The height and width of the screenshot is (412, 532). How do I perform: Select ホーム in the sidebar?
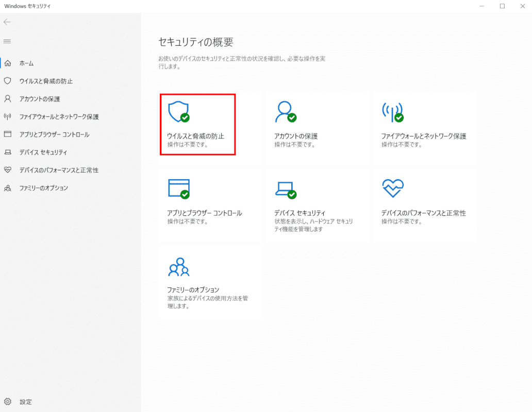coord(26,63)
